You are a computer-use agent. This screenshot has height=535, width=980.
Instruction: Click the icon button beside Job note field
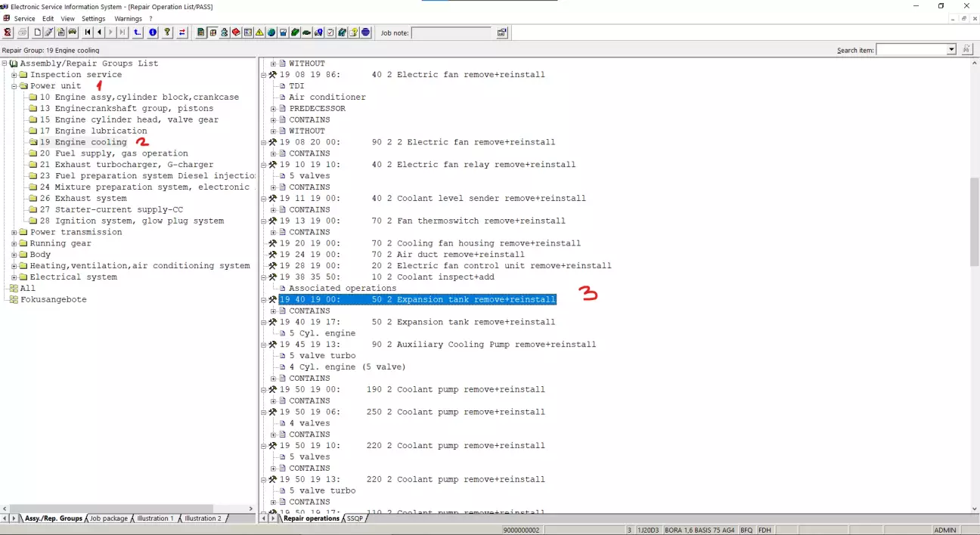point(502,32)
